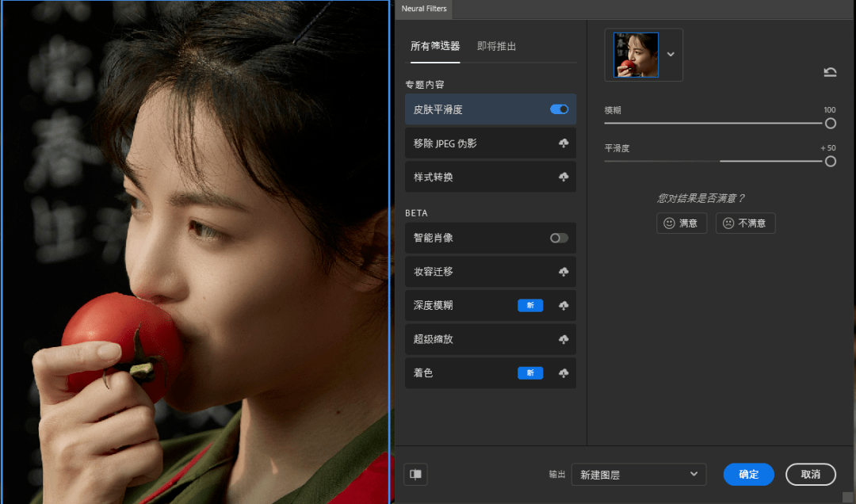The image size is (856, 504).
Task: Rate result with 满意 button
Action: click(x=682, y=223)
